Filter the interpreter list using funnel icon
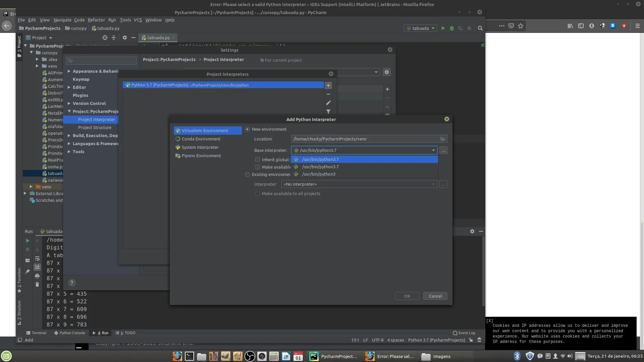This screenshot has width=644, height=362. click(328, 112)
